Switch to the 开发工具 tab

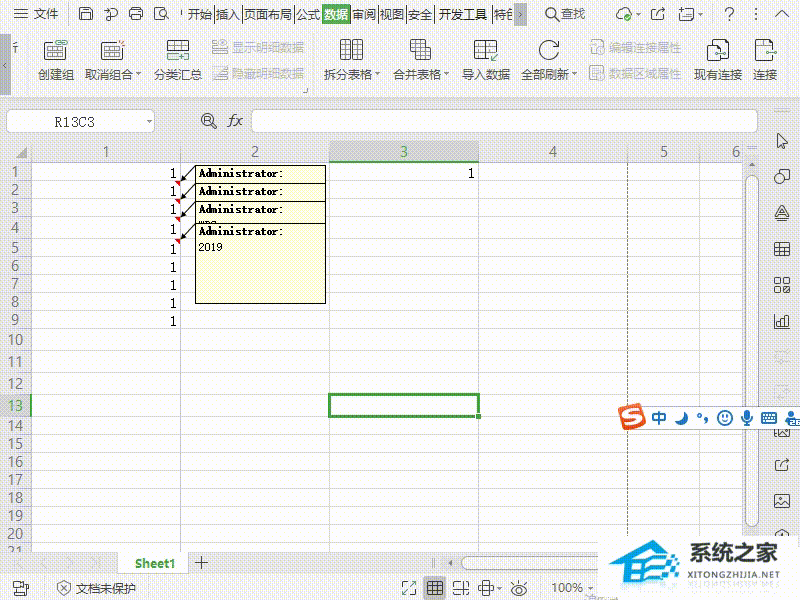pyautogui.click(x=463, y=14)
